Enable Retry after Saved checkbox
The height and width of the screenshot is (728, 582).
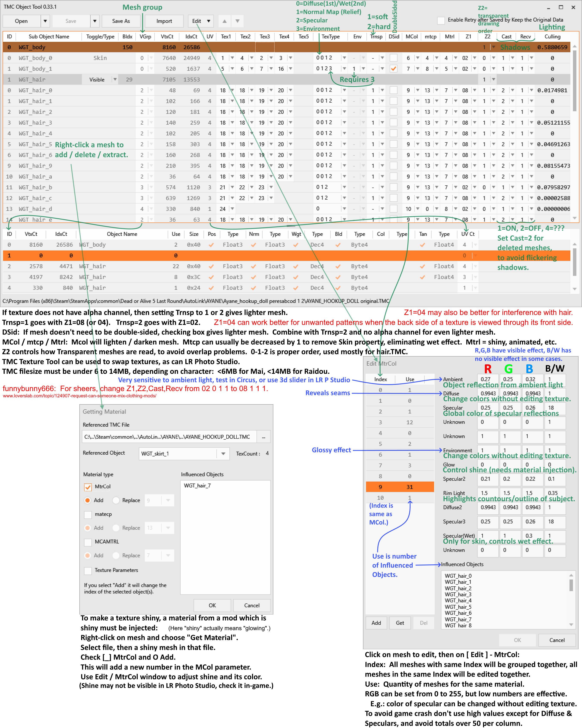[x=441, y=20]
